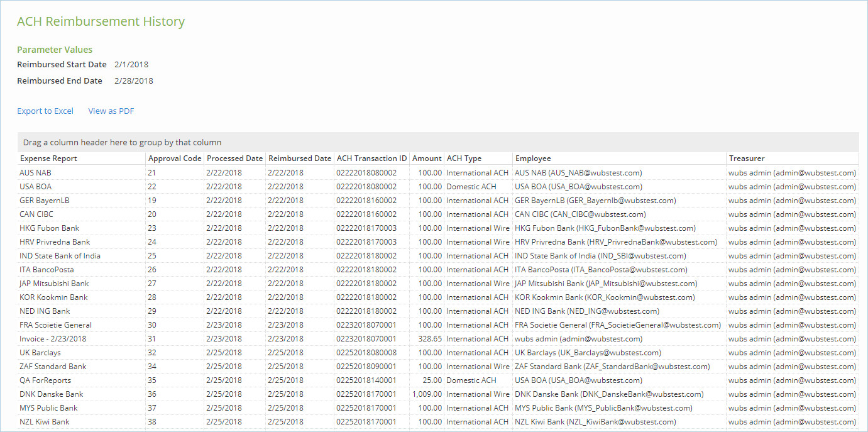Screen dimensions: 868x432
Task: Sort by Approval Code column header
Action: [175, 158]
